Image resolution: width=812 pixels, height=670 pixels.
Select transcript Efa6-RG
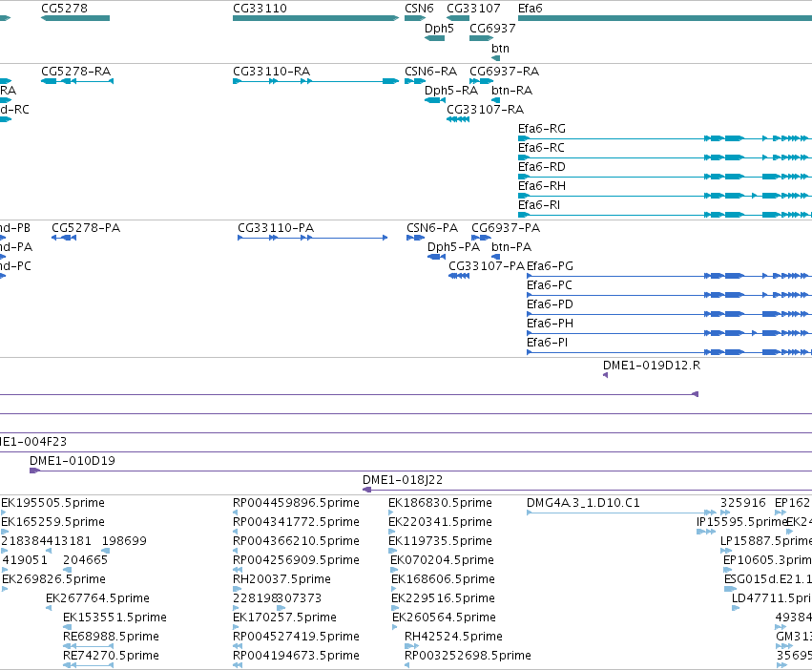tap(542, 129)
